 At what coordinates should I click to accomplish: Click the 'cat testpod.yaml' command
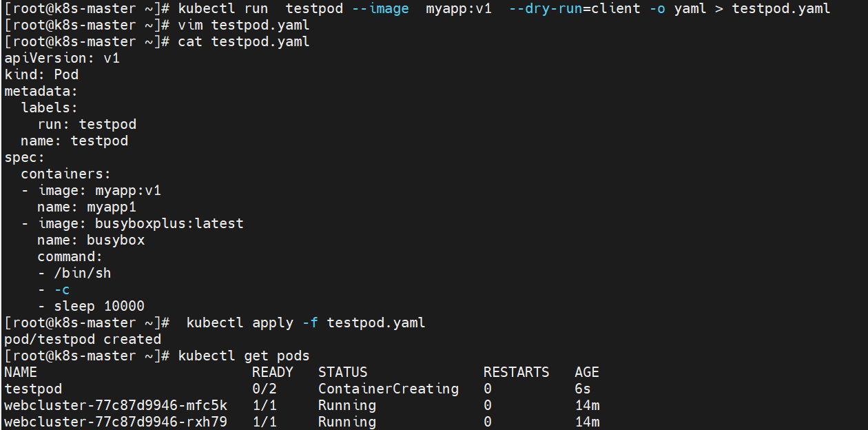244,42
